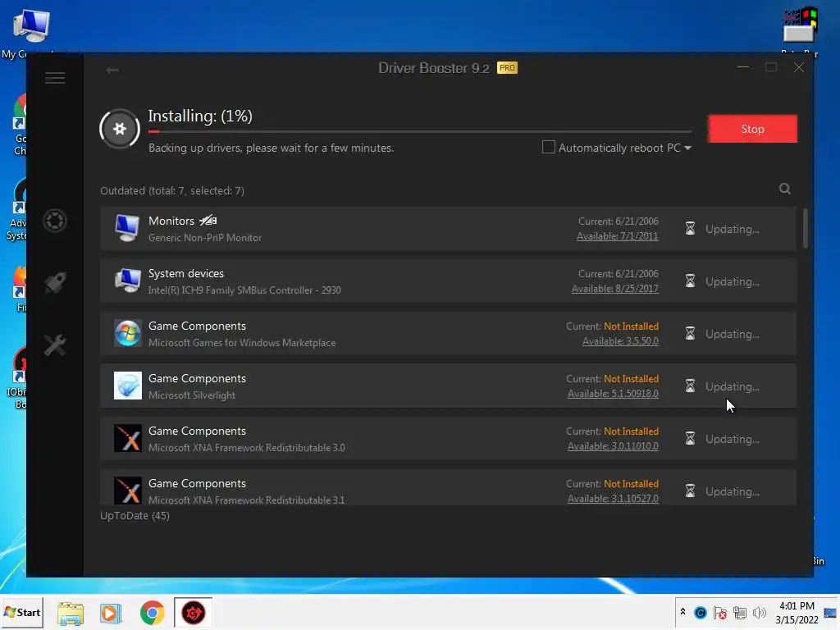The image size is (840, 630).
Task: Click the Monitors device icon
Action: (x=127, y=228)
